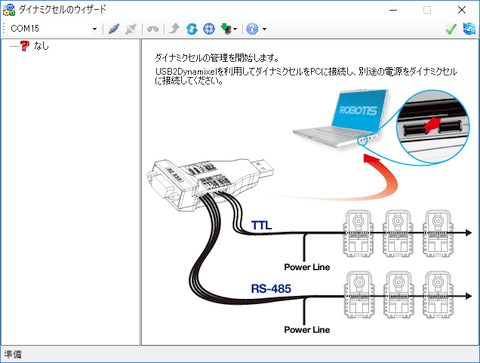This screenshot has height=363, width=480.
Task: Click the red question mark tree icon
Action: tap(25, 46)
